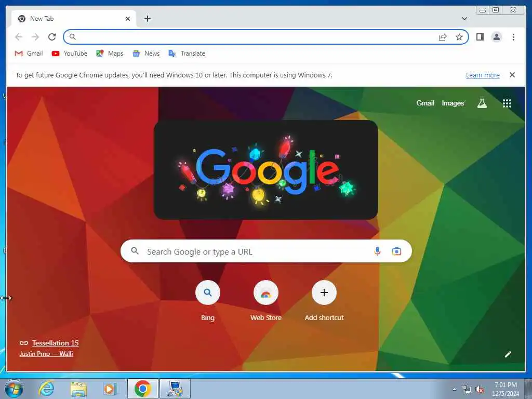Viewport: 532px width, 399px height.
Task: Search by image with camera icon
Action: click(396, 251)
